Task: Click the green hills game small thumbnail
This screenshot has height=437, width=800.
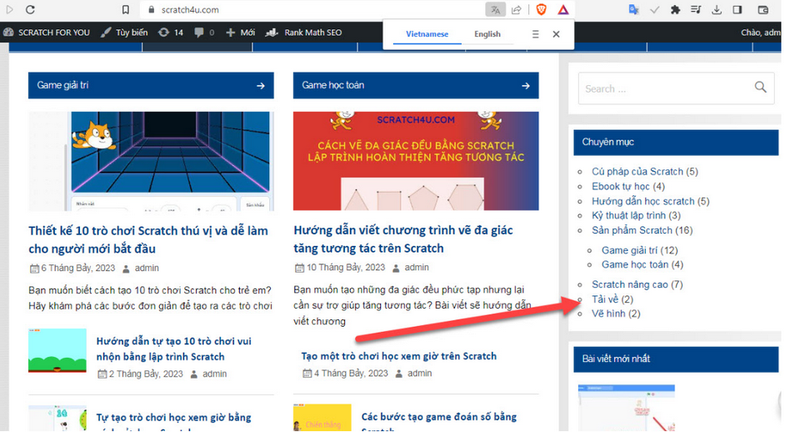Action: [57, 351]
